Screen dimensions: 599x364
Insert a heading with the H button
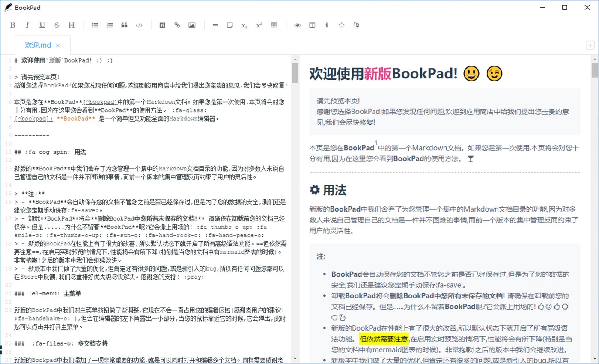(x=72, y=25)
